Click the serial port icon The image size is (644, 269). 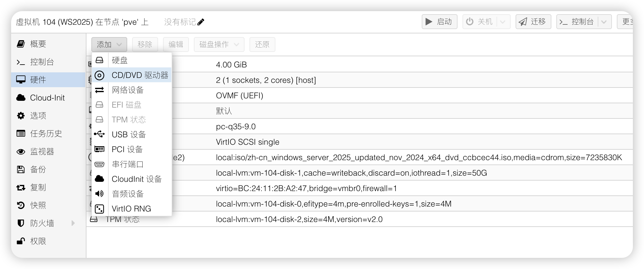[99, 164]
